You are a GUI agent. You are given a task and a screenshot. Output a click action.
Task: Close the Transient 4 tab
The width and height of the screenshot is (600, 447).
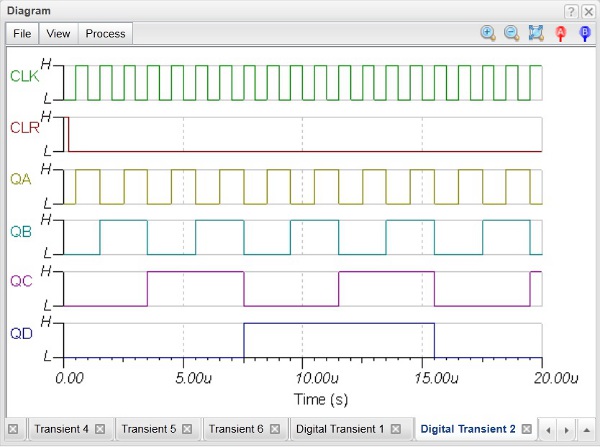point(100,429)
